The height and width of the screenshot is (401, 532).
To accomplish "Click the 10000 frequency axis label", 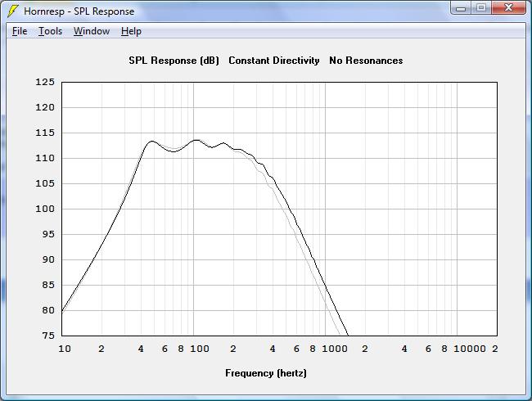I will point(470,349).
